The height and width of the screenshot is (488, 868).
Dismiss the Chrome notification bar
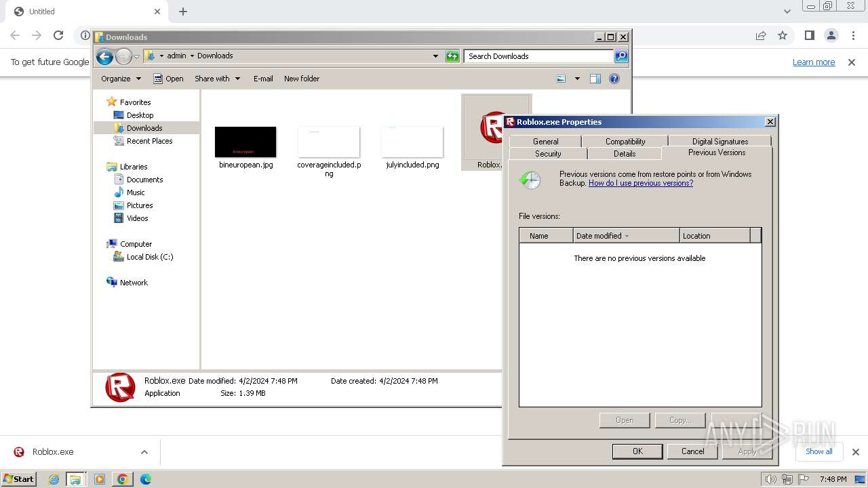pyautogui.click(x=852, y=62)
